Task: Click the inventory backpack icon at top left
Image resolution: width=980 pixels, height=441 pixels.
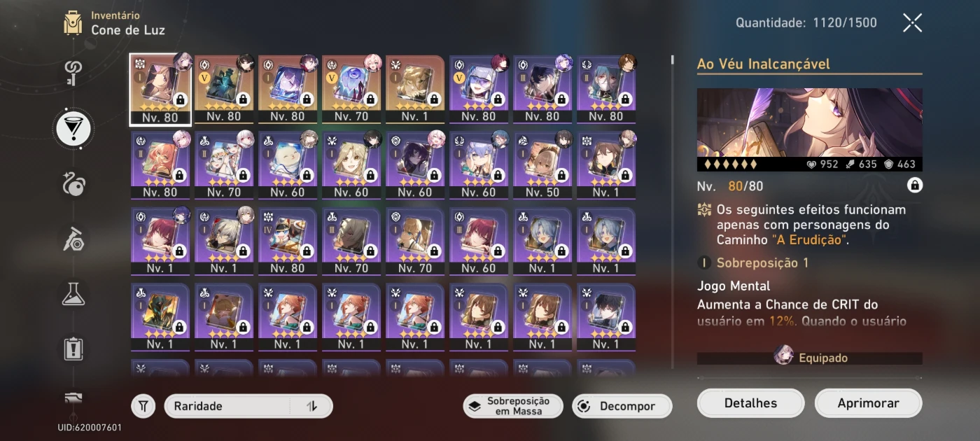Action: [73, 23]
